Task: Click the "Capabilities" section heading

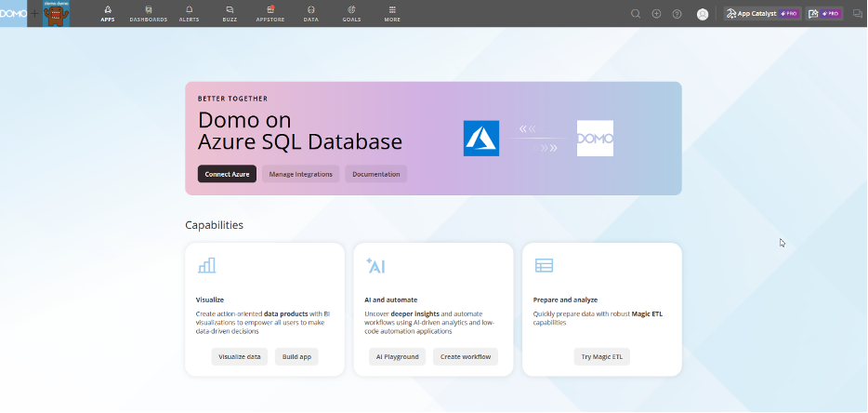Action: click(x=215, y=225)
